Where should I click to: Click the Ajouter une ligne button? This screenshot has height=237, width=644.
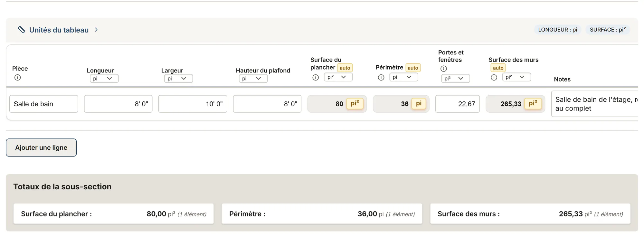pyautogui.click(x=41, y=147)
